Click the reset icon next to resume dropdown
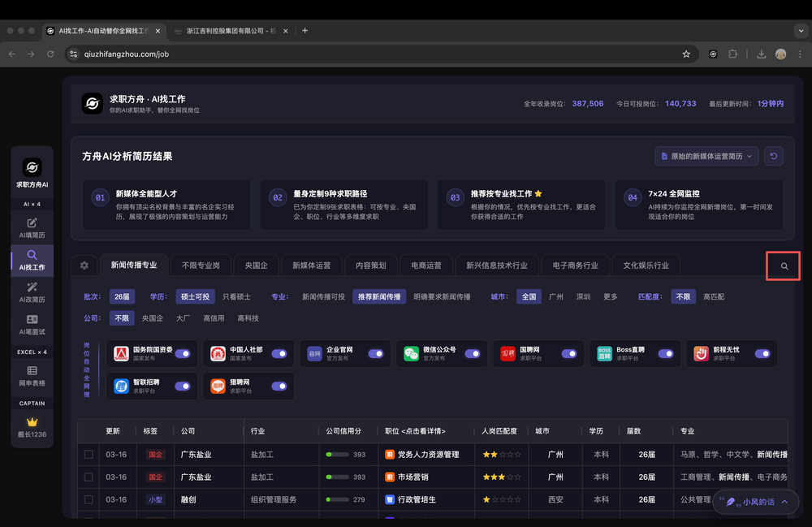 [x=774, y=156]
